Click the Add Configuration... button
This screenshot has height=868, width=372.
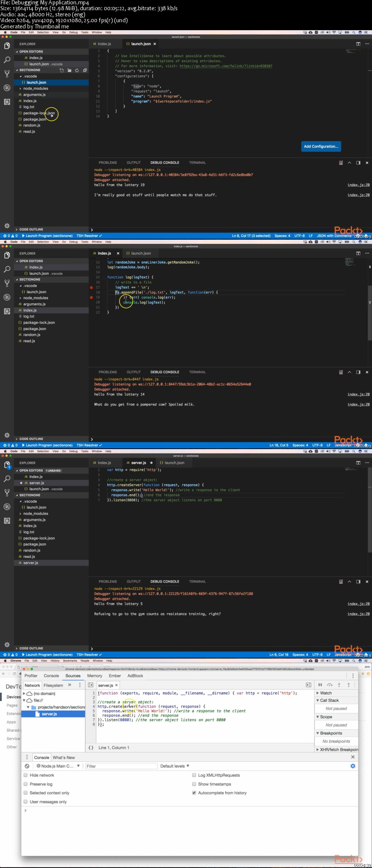point(321,147)
